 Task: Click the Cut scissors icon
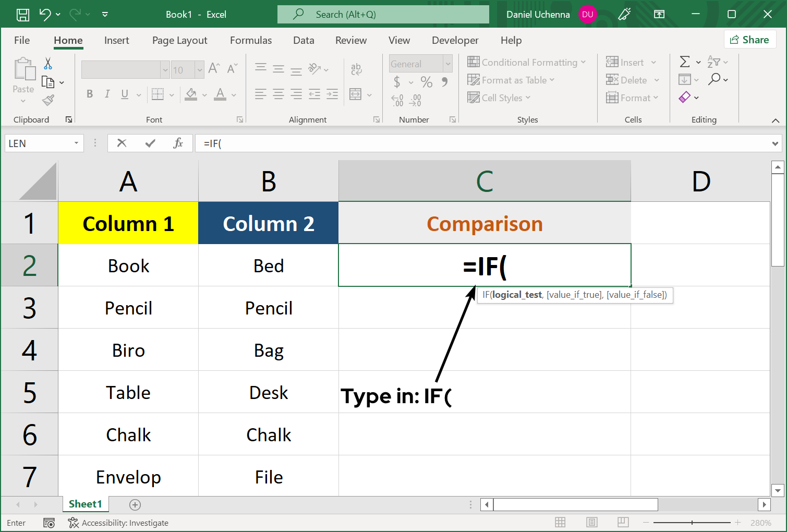pyautogui.click(x=47, y=63)
